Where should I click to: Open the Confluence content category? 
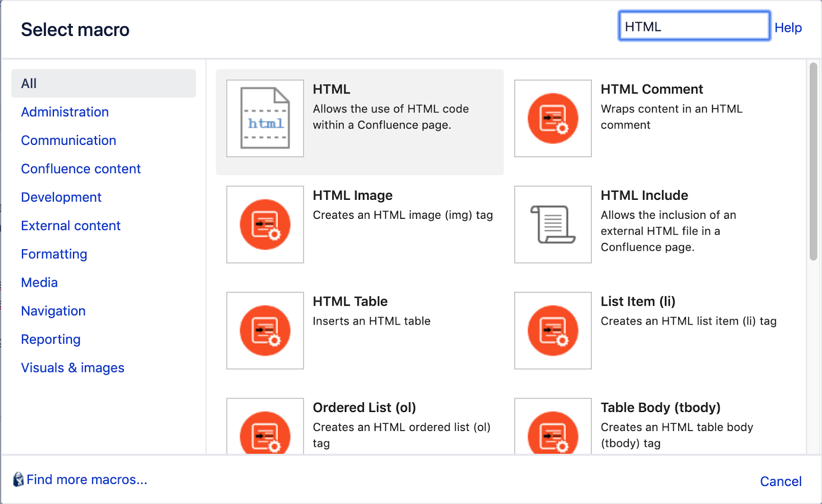tap(81, 169)
